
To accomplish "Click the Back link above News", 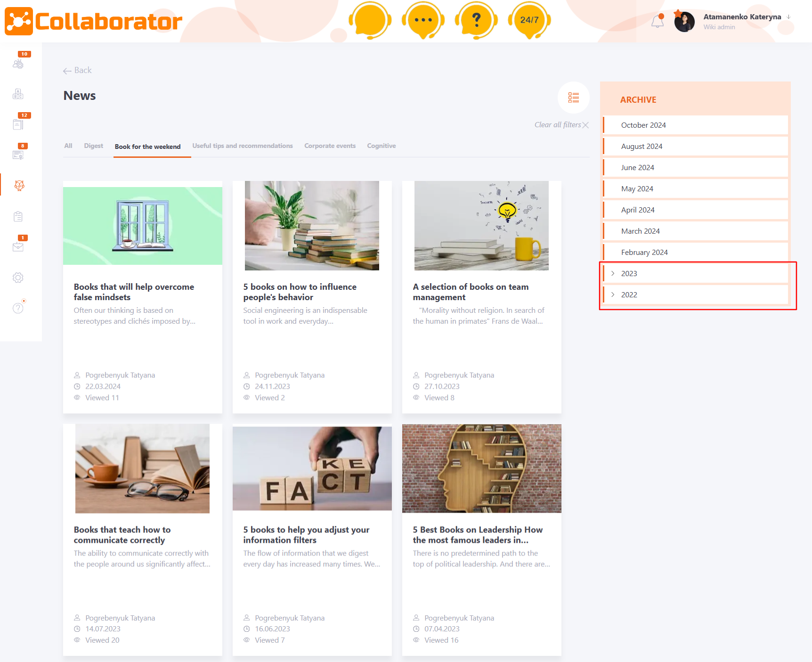I will [77, 70].
